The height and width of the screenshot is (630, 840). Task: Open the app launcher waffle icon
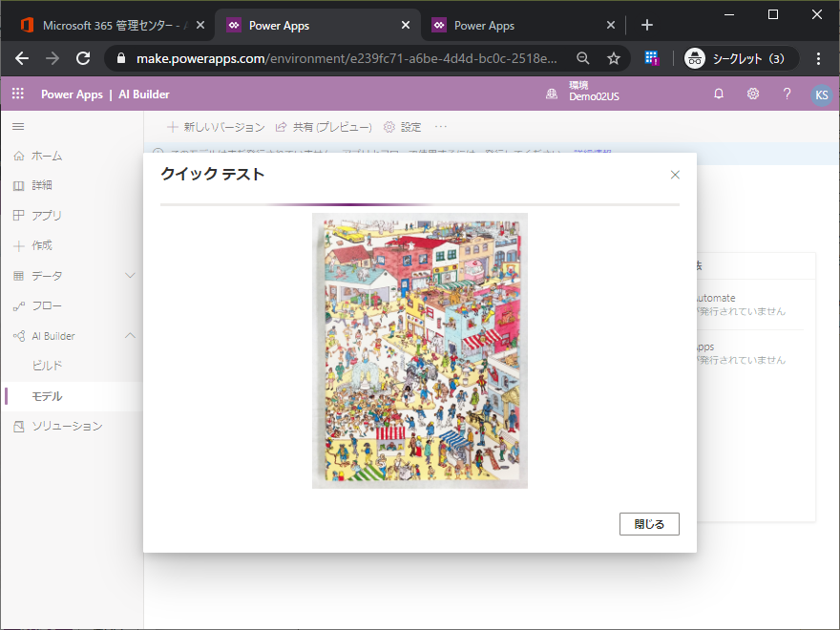18,94
